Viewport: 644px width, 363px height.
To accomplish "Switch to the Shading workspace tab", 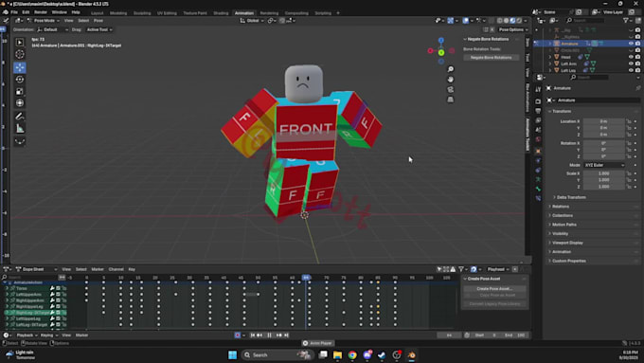I will click(221, 13).
